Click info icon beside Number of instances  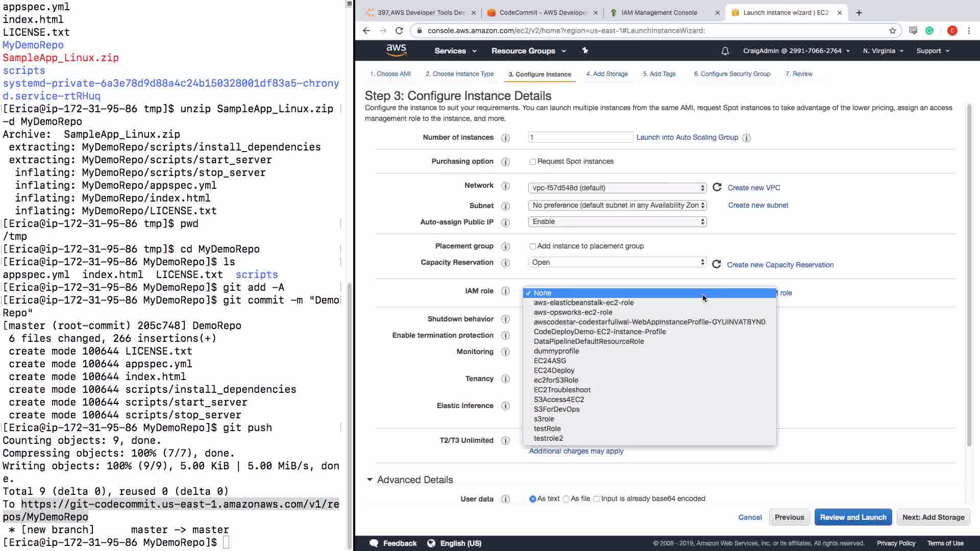[505, 138]
